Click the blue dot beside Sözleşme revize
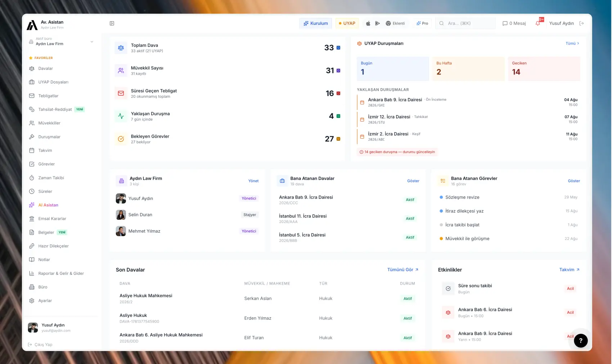 coord(441,197)
